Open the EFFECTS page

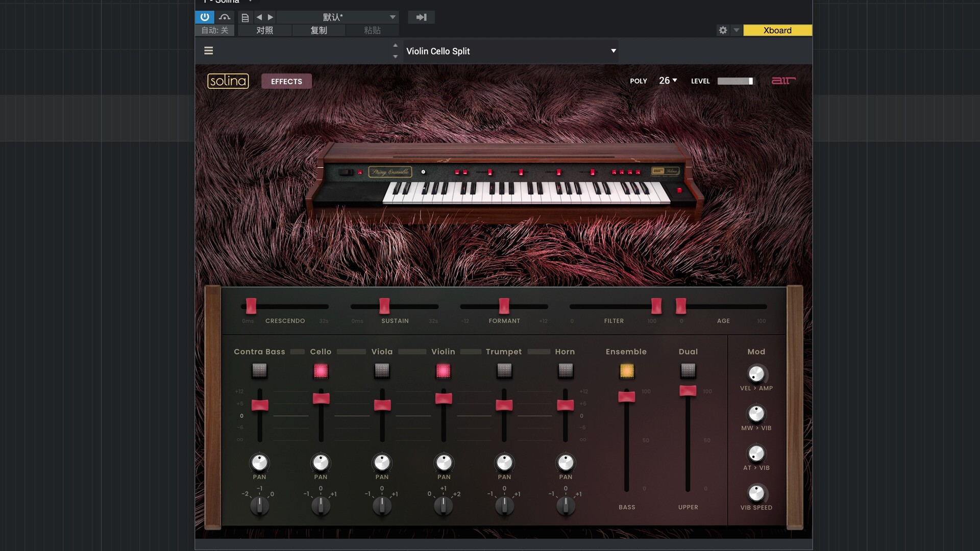(x=286, y=81)
